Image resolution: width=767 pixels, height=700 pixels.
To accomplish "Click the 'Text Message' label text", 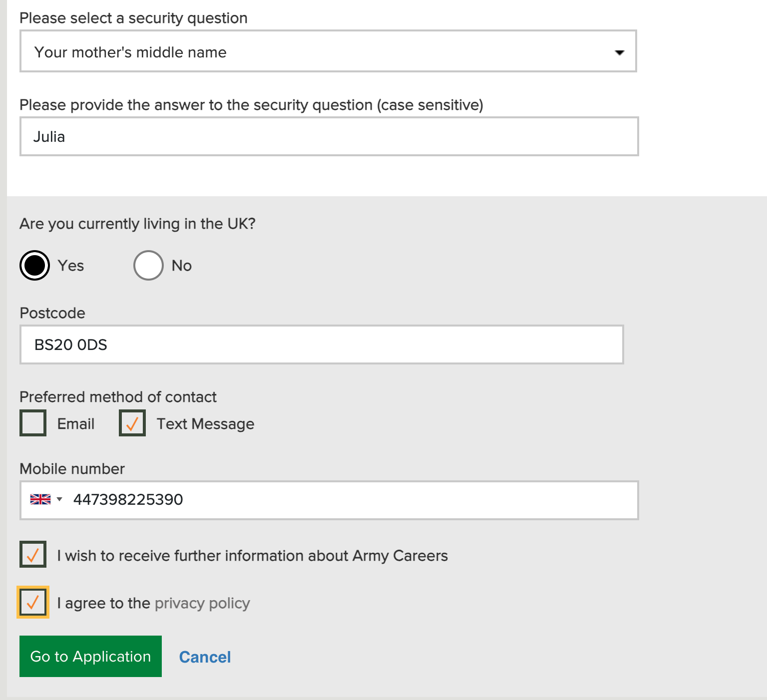I will [x=205, y=424].
